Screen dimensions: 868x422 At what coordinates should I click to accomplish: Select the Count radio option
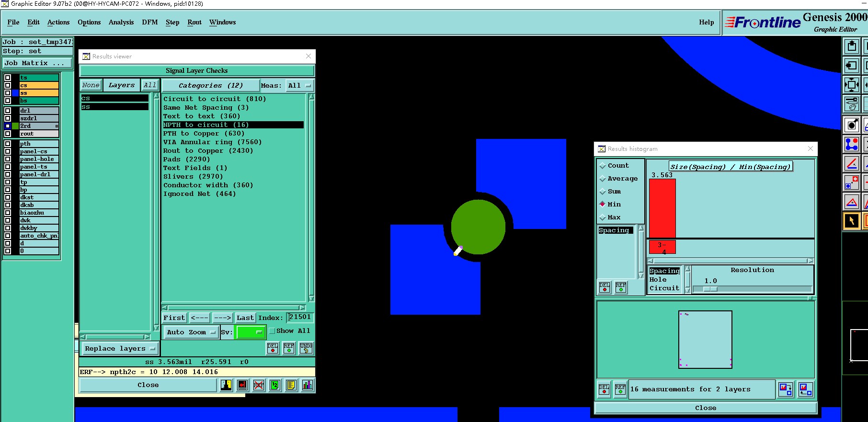click(603, 166)
